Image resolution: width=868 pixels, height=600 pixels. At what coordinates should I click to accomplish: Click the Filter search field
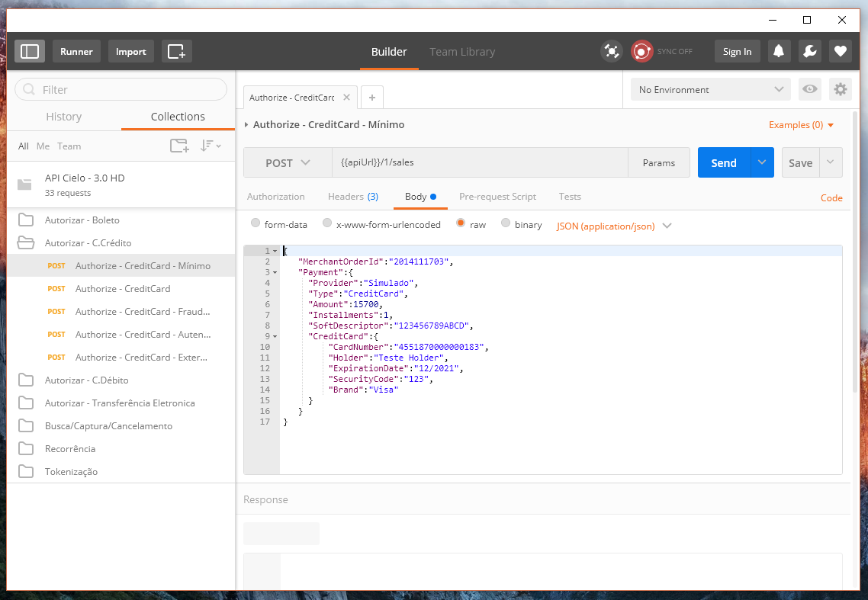point(121,90)
